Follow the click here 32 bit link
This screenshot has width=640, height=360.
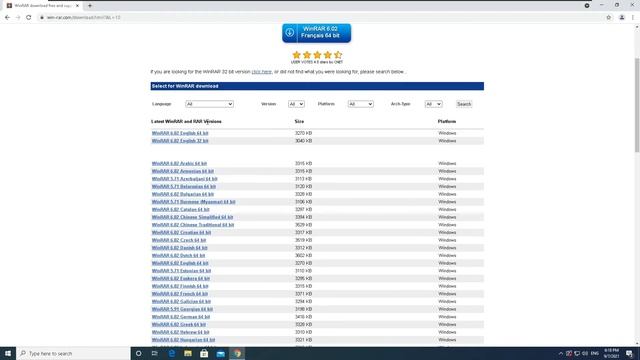[x=261, y=72]
